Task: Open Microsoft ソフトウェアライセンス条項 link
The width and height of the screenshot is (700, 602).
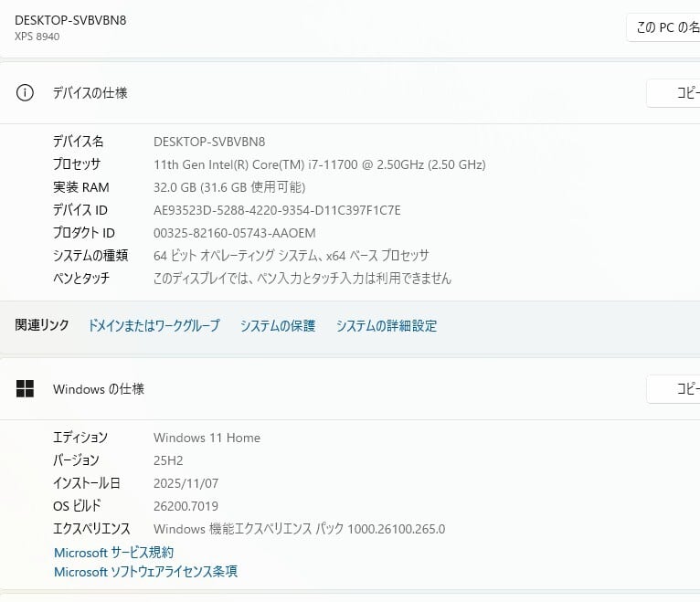Action: click(145, 572)
